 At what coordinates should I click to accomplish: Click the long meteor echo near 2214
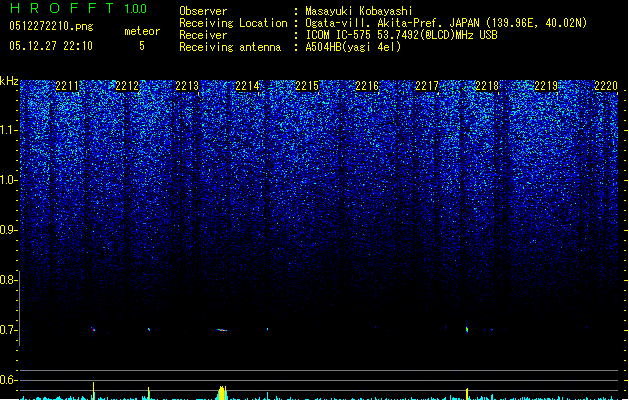[222, 330]
